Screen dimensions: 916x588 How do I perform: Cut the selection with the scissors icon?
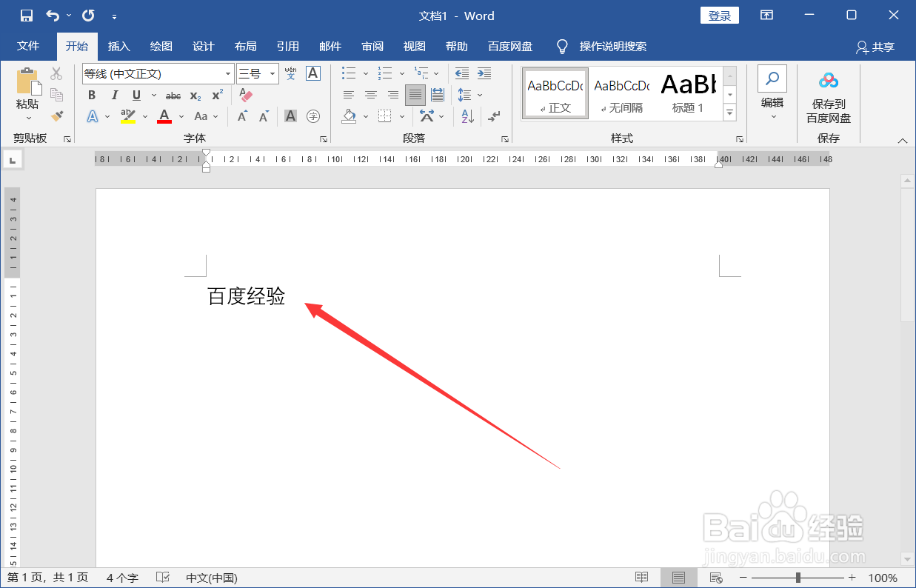57,74
